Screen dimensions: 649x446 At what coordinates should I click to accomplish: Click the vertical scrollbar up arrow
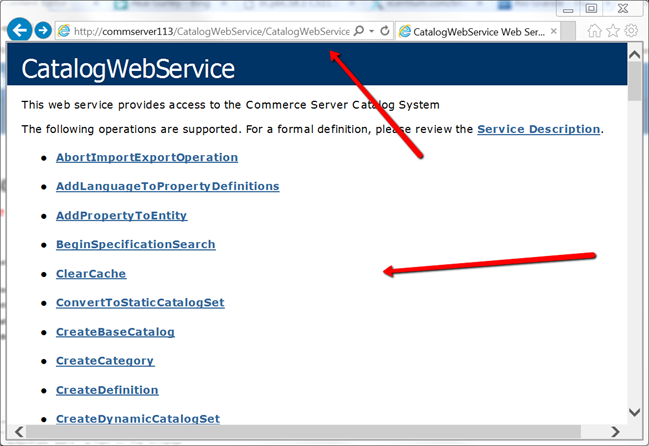tap(635, 55)
